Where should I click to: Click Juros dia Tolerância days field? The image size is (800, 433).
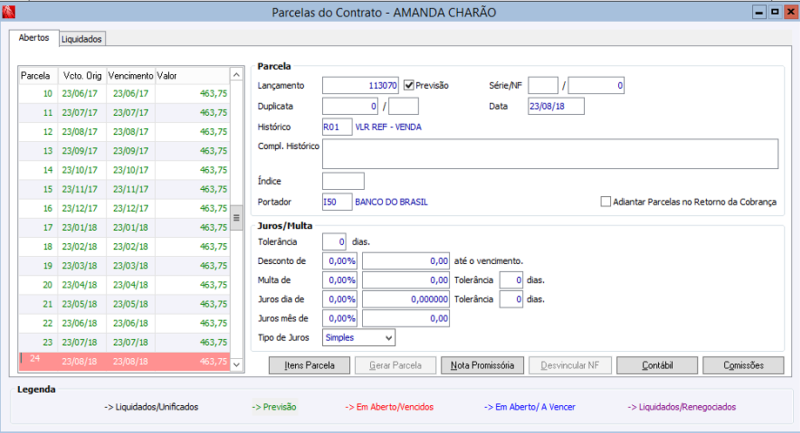point(511,299)
